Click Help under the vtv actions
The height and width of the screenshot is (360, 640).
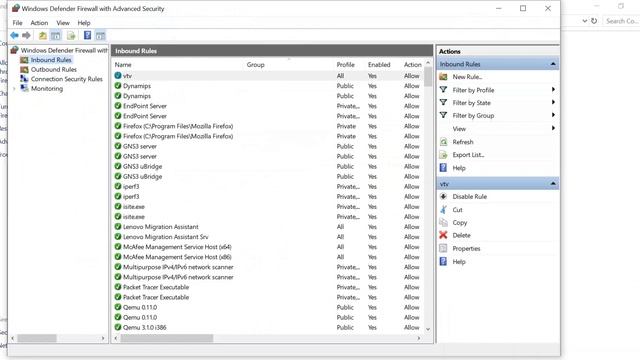coord(459,262)
